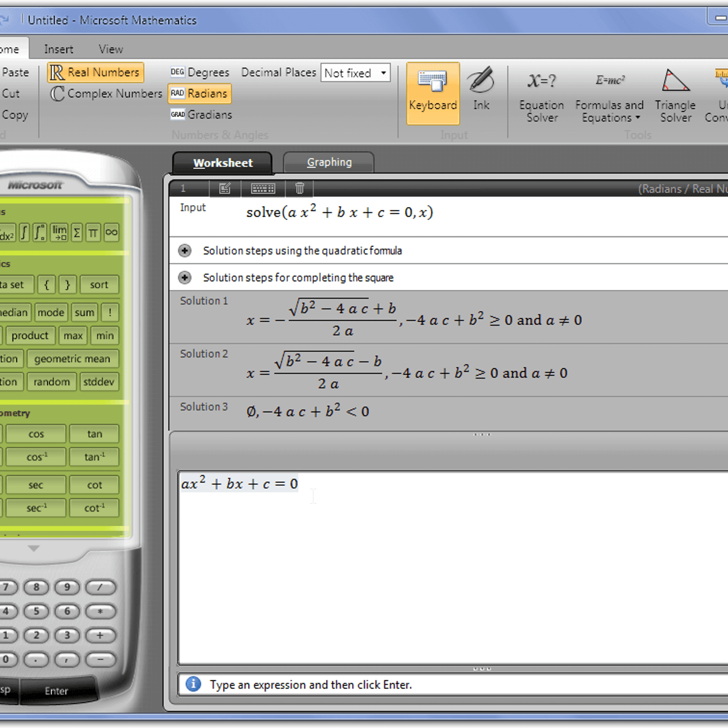Click the minus key on calculator keypad
The width and height of the screenshot is (728, 728).
click(101, 659)
